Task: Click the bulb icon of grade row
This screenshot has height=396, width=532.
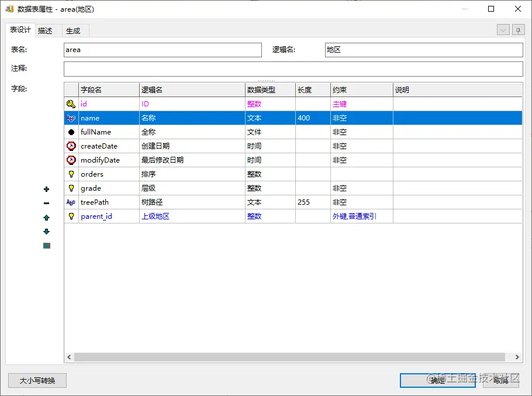Action: pyautogui.click(x=71, y=188)
